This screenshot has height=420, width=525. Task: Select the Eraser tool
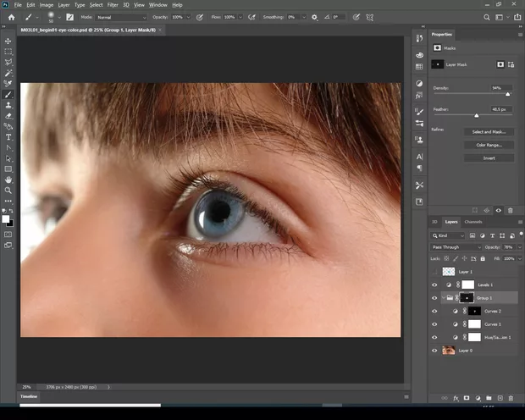click(8, 115)
